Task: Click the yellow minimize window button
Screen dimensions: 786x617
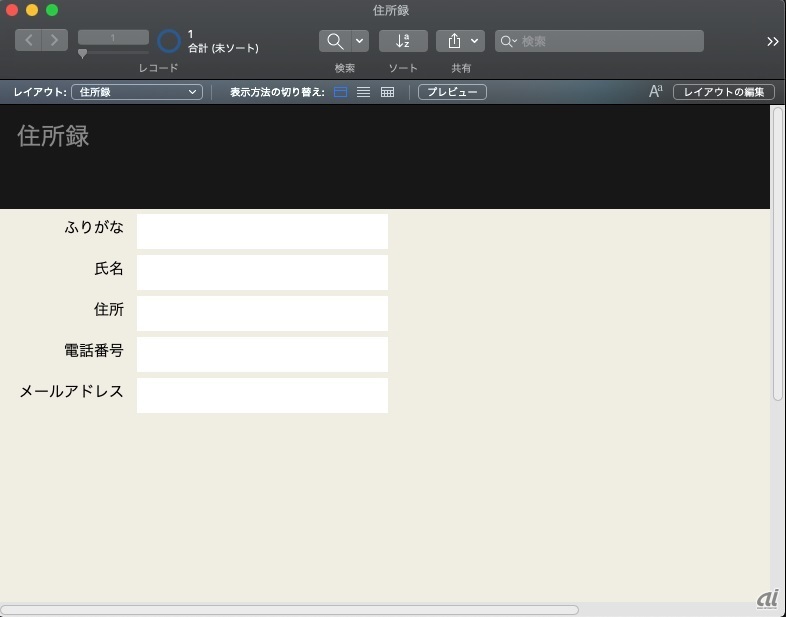Action: coord(32,10)
